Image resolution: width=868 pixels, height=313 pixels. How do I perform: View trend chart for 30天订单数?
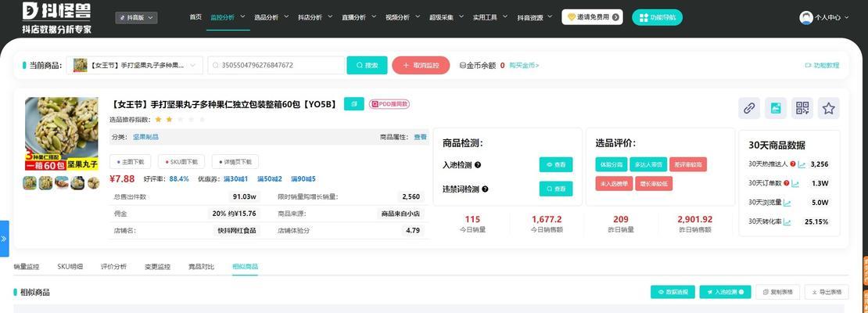(795, 183)
